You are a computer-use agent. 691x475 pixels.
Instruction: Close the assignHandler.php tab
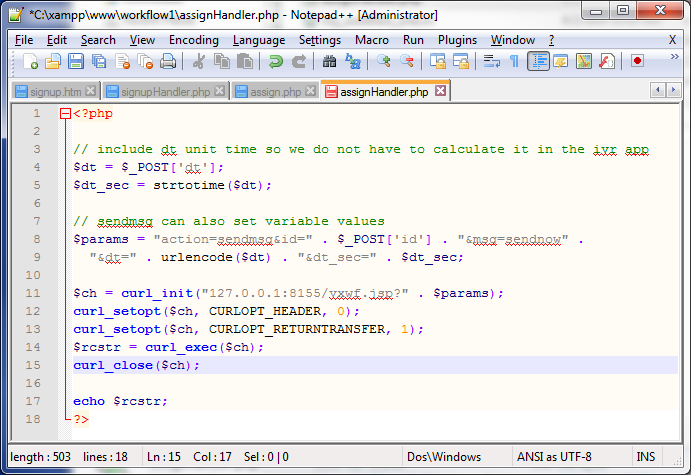pyautogui.click(x=439, y=91)
